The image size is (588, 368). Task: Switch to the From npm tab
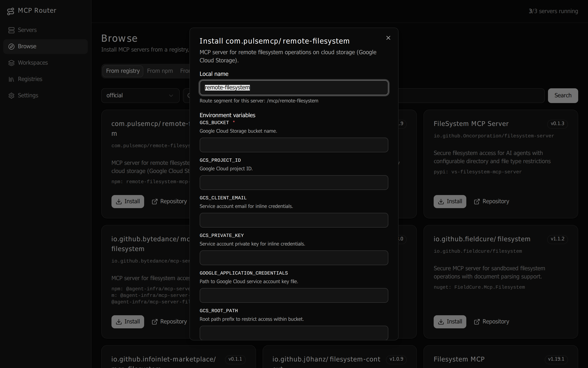click(x=160, y=71)
